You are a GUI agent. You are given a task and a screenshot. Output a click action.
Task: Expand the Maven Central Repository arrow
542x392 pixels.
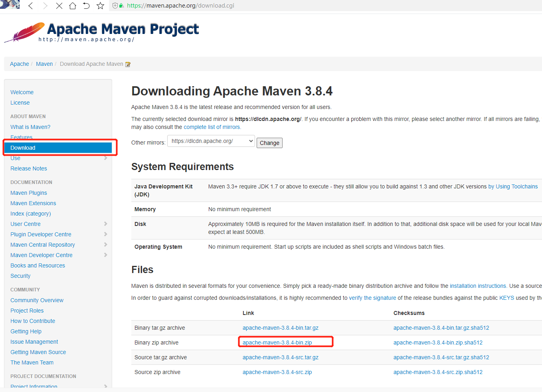click(106, 245)
